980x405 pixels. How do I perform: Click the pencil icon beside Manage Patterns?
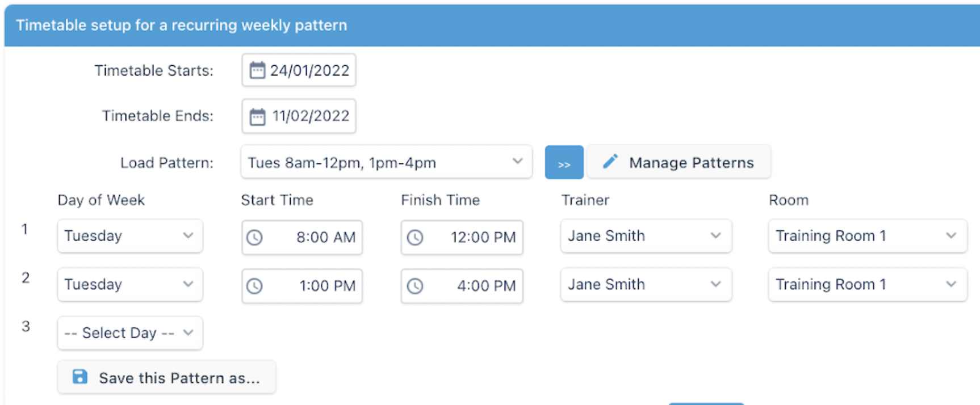(x=610, y=162)
